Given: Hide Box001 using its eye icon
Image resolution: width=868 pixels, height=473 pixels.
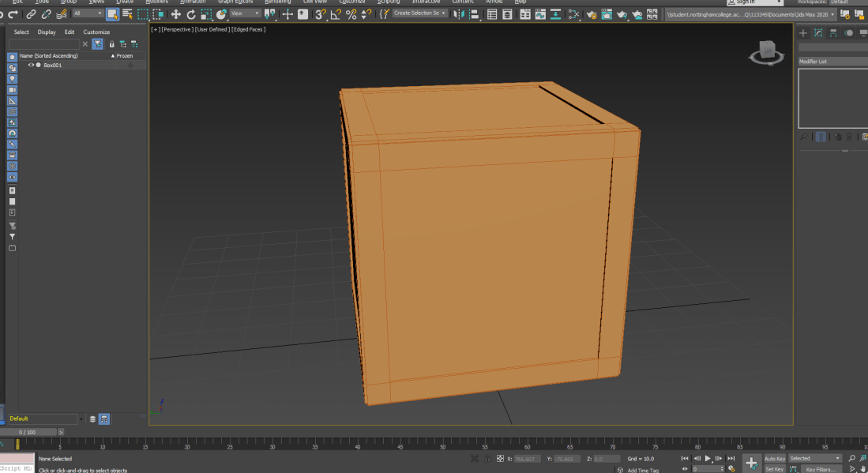Looking at the screenshot, I should [31, 66].
